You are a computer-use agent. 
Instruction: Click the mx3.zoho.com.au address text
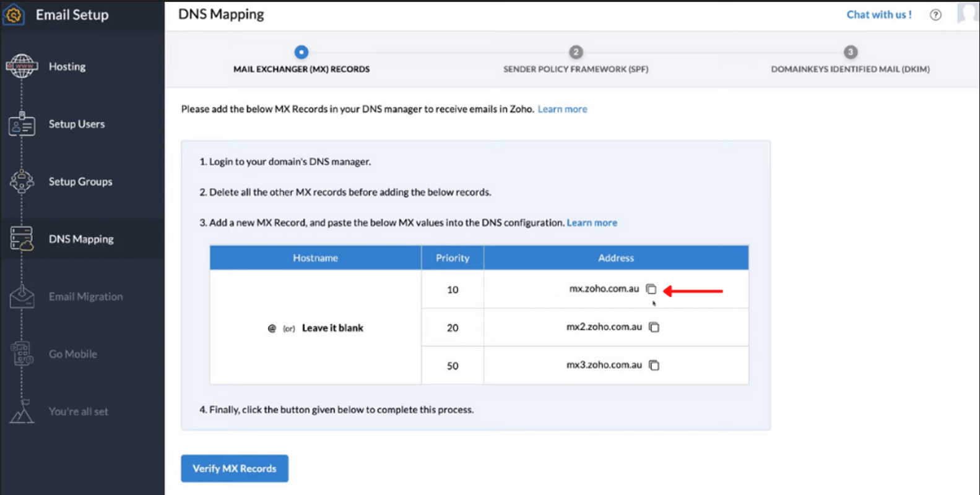click(x=604, y=365)
